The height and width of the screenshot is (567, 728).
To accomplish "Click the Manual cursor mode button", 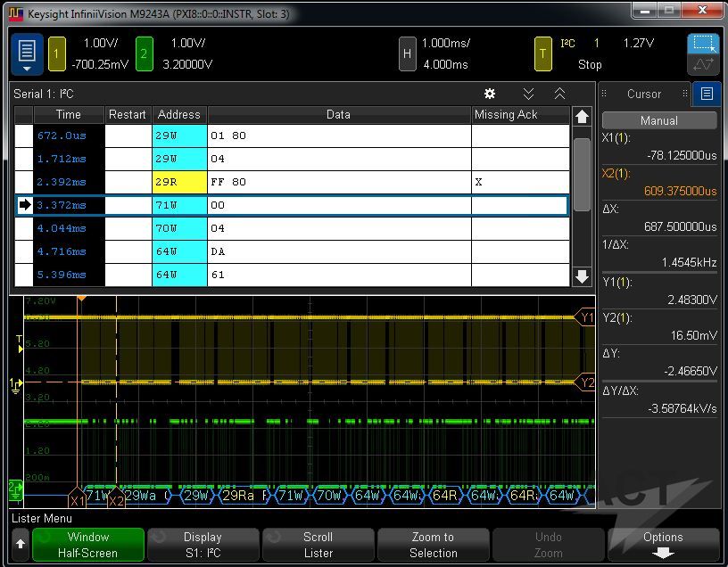I will (659, 120).
